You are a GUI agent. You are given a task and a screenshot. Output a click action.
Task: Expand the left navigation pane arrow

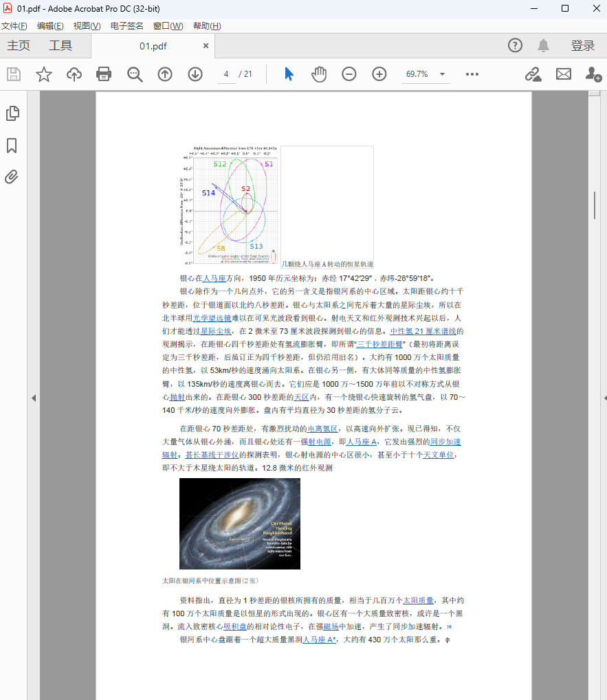(x=33, y=398)
